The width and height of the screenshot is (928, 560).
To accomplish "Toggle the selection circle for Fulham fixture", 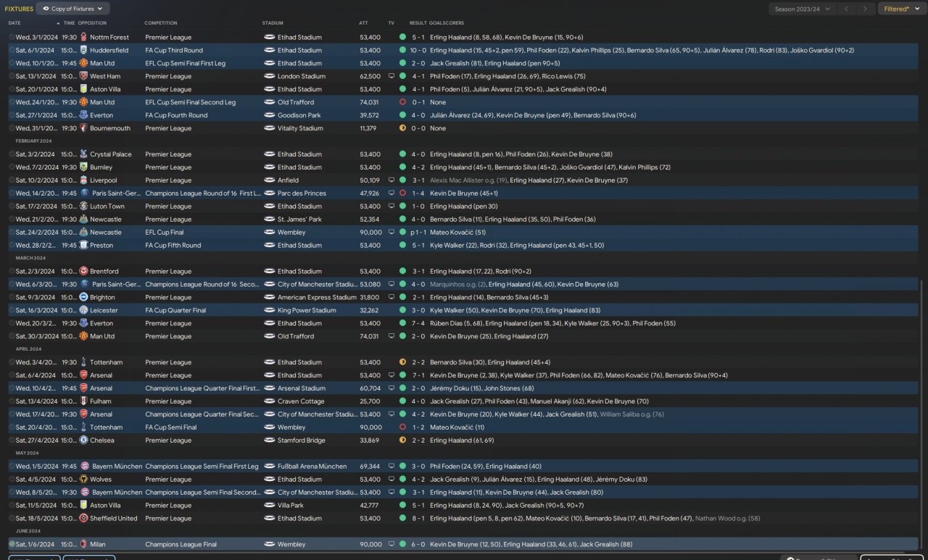I will 12,401.
